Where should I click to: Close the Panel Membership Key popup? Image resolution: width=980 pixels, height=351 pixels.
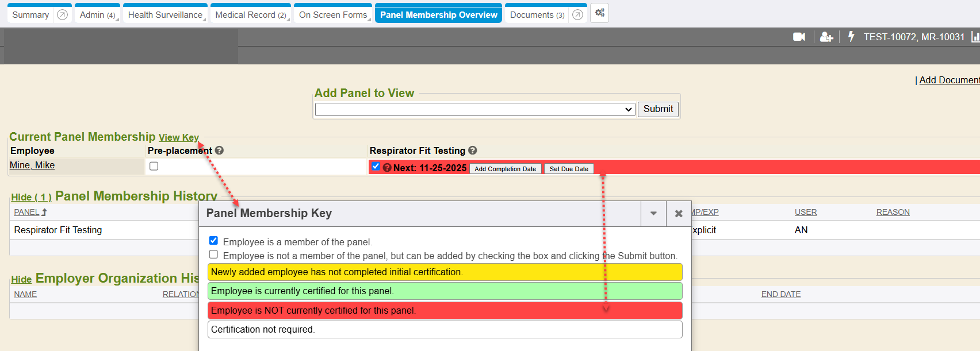coord(679,214)
